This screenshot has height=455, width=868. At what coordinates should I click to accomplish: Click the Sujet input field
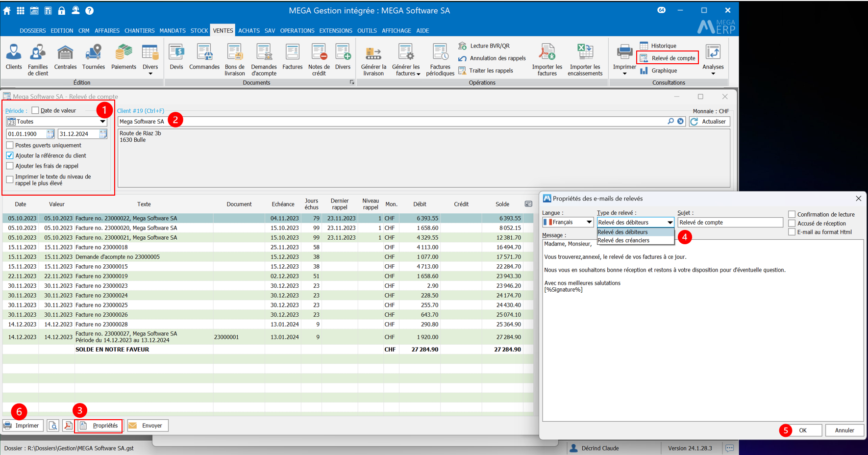coord(730,223)
